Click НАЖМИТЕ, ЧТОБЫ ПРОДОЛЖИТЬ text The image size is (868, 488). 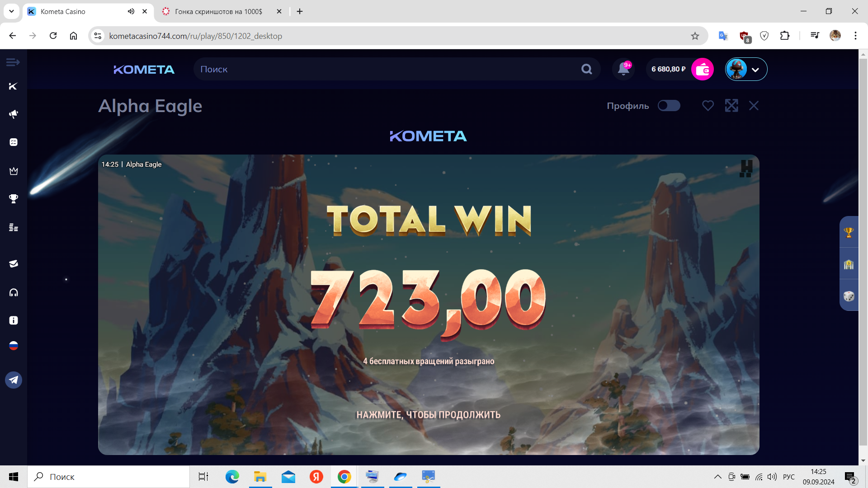[x=428, y=415]
